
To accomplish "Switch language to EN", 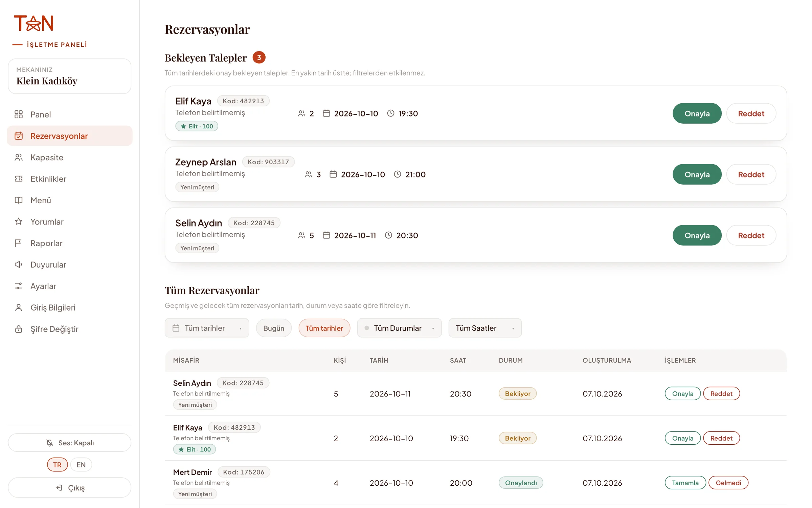I will pyautogui.click(x=81, y=465).
